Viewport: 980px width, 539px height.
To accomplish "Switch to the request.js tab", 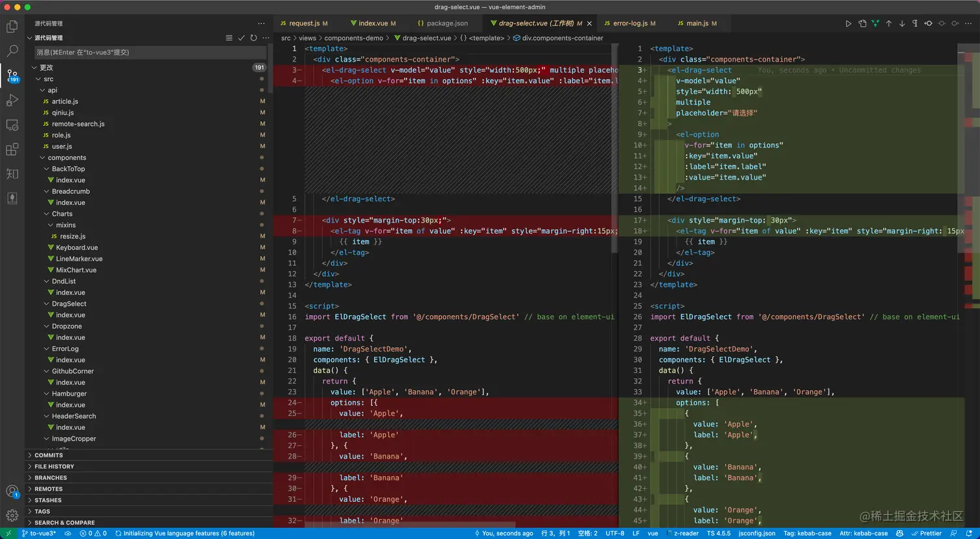I will pos(304,23).
